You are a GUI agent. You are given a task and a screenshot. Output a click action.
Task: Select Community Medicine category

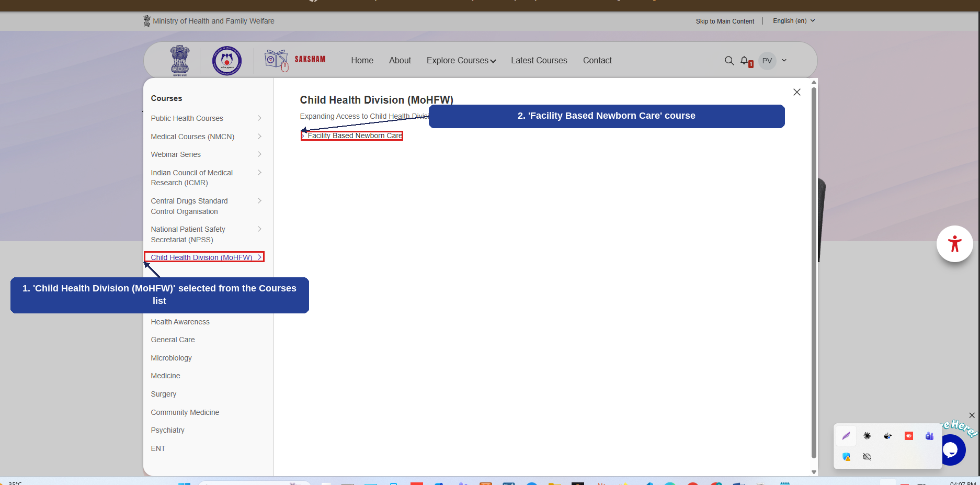[x=185, y=412]
